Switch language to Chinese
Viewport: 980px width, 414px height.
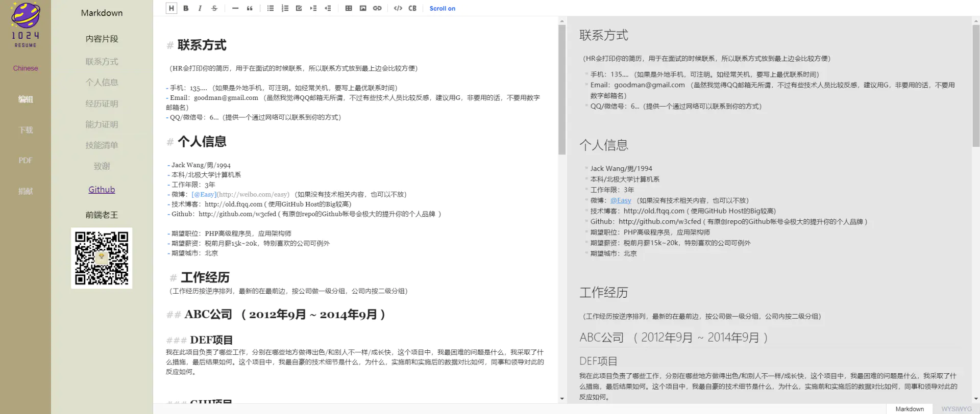(x=26, y=68)
